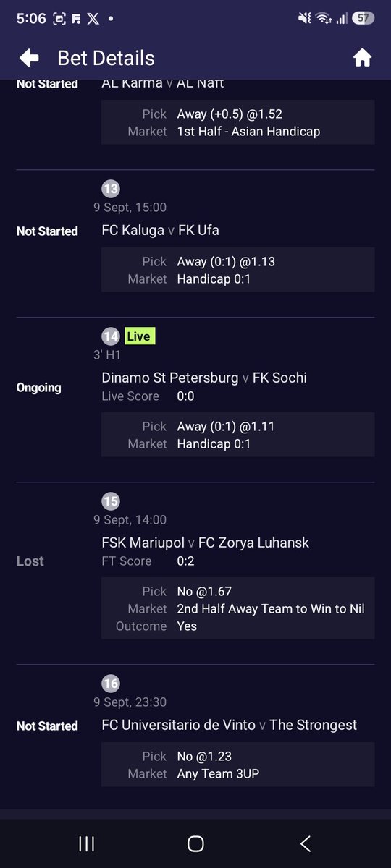This screenshot has width=391, height=868.
Task: Open the home icon in the header
Action: click(362, 58)
